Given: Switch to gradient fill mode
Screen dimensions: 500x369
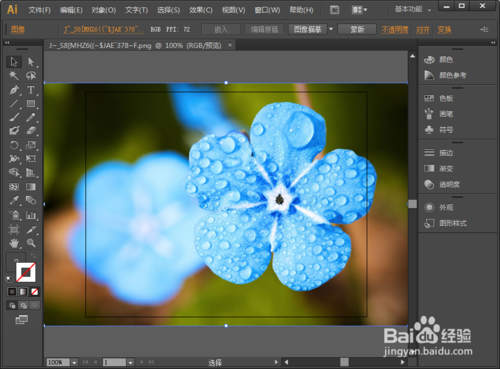Looking at the screenshot, I should (23, 292).
